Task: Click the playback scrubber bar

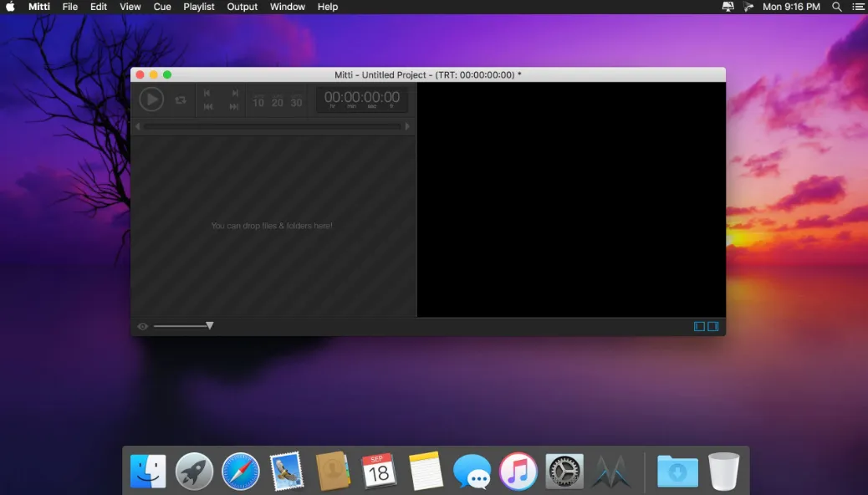Action: pos(273,126)
